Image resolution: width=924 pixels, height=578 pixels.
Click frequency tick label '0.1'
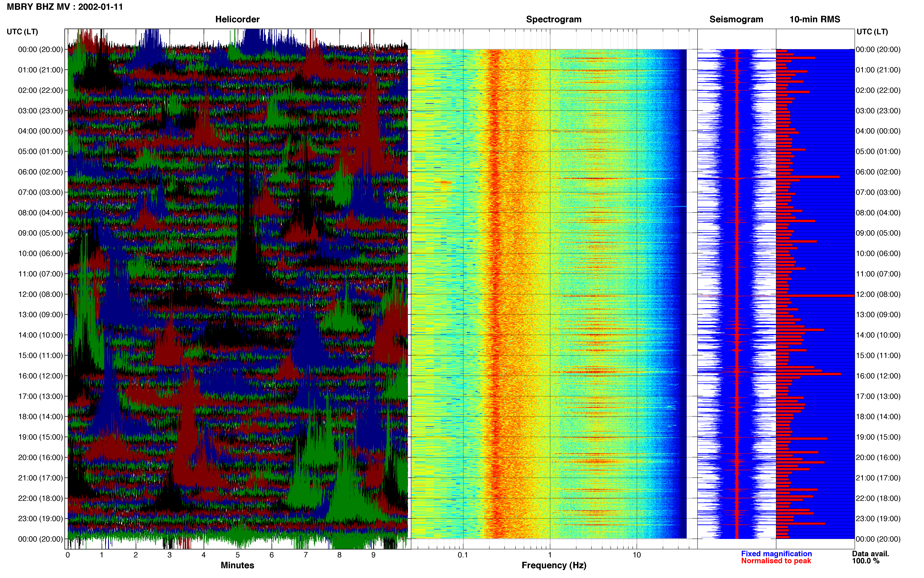[x=463, y=555]
